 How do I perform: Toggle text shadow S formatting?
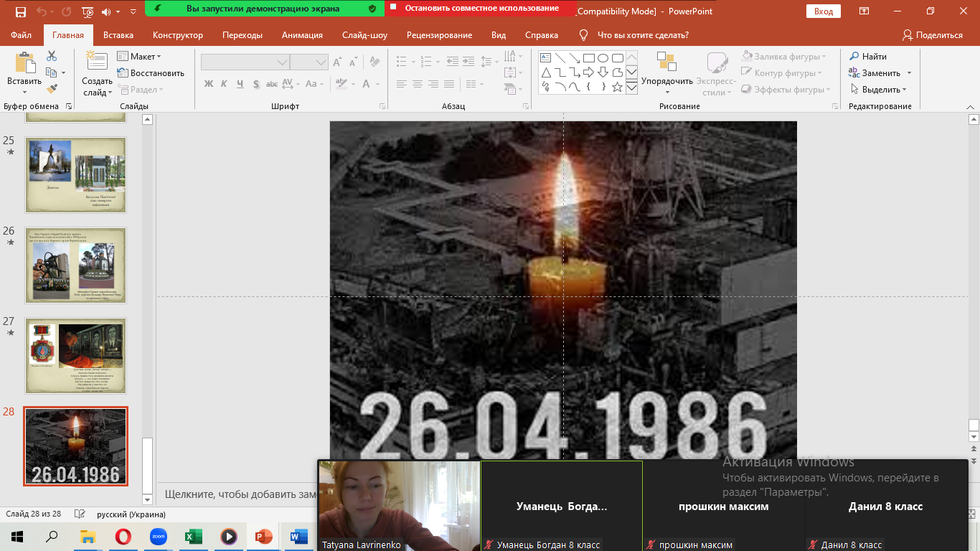(256, 84)
